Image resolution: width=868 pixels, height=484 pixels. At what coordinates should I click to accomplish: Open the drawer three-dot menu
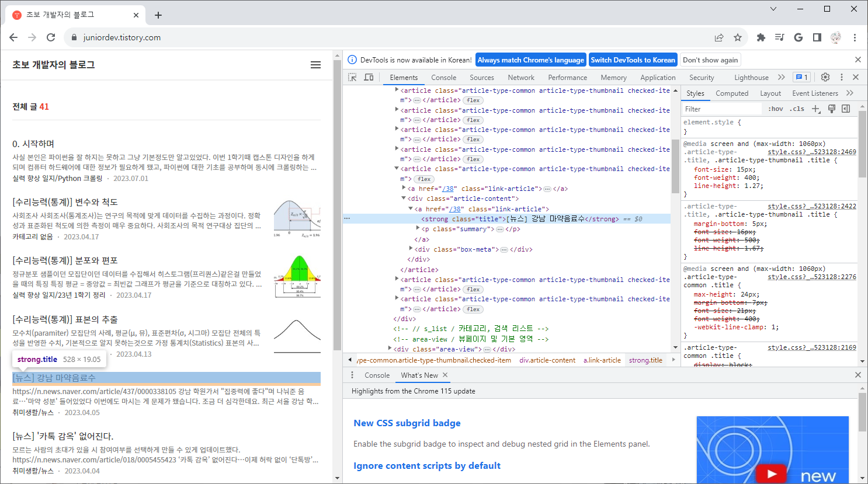[x=352, y=375]
